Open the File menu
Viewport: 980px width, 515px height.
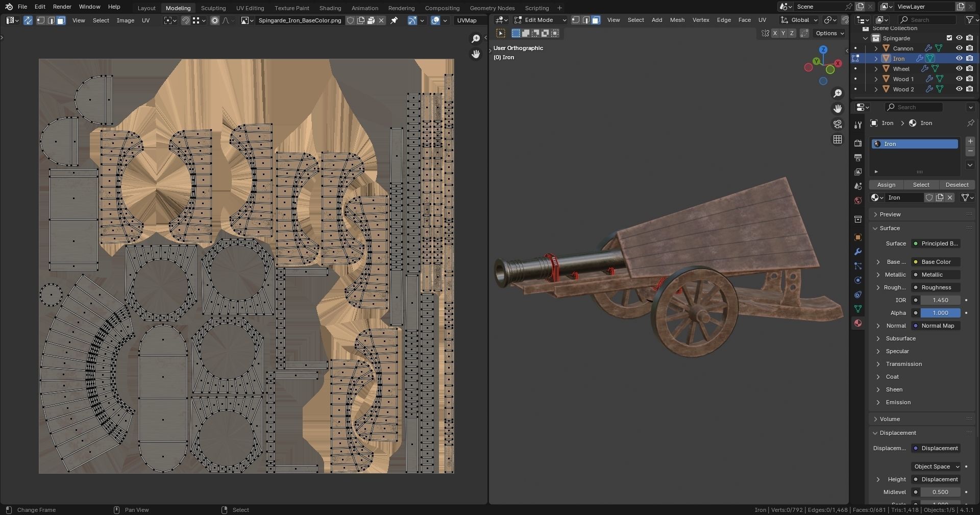pos(22,7)
